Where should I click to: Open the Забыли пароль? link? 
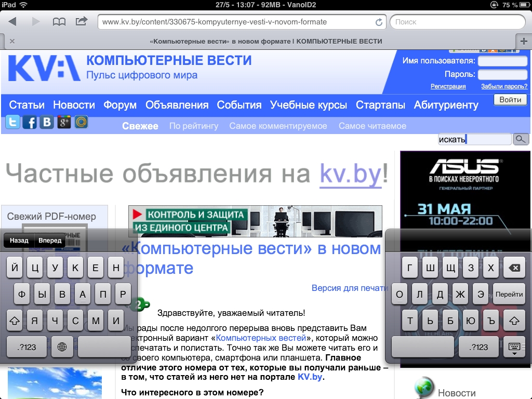click(x=504, y=86)
